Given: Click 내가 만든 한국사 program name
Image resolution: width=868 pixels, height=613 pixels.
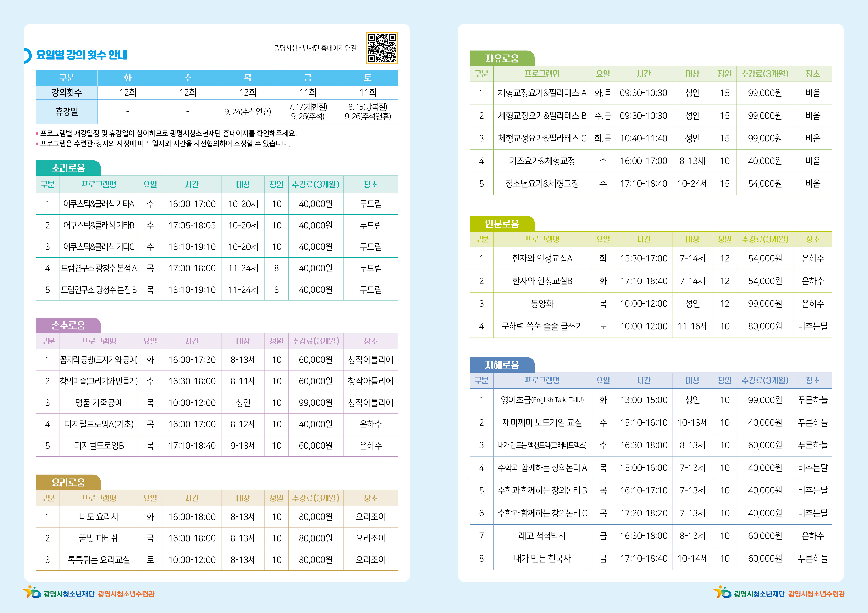Looking at the screenshot, I should tap(542, 558).
